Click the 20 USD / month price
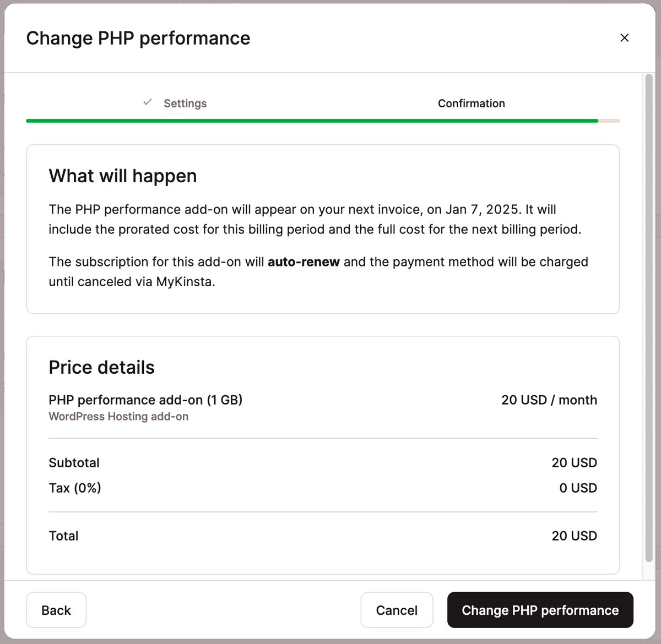The width and height of the screenshot is (661, 644). click(549, 400)
